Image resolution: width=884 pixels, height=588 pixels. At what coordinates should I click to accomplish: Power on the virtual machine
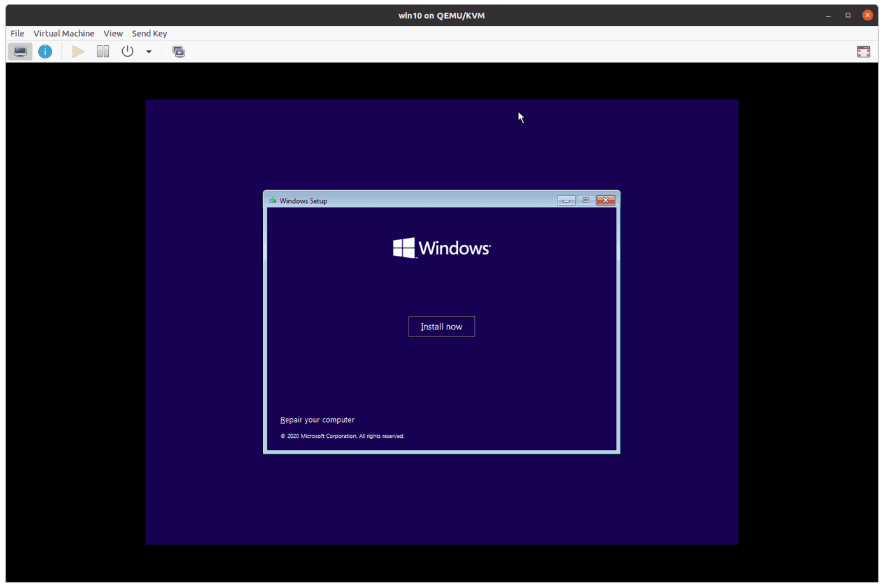(x=78, y=52)
